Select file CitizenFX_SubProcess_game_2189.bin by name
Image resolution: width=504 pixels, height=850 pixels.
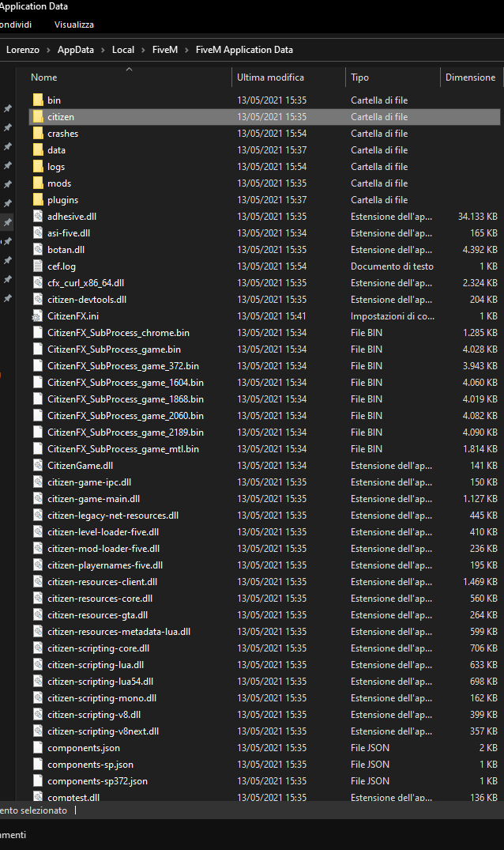point(126,432)
